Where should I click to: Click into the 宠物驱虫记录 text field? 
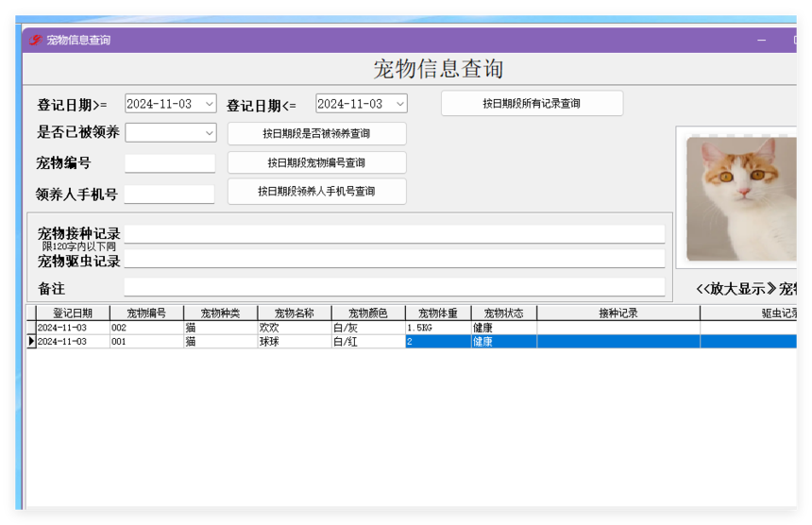pos(395,259)
